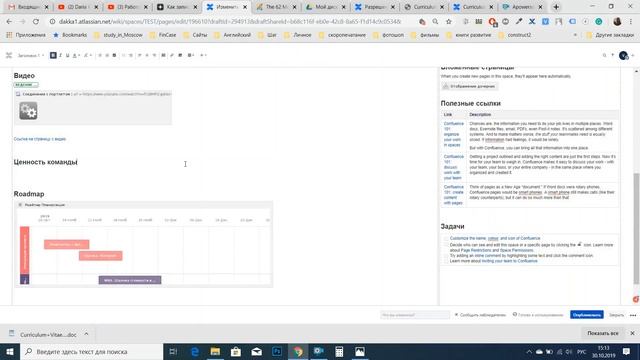This screenshot has width=640, height=360.
Task: Click the page vertical scrollbar
Action: (x=636, y=228)
